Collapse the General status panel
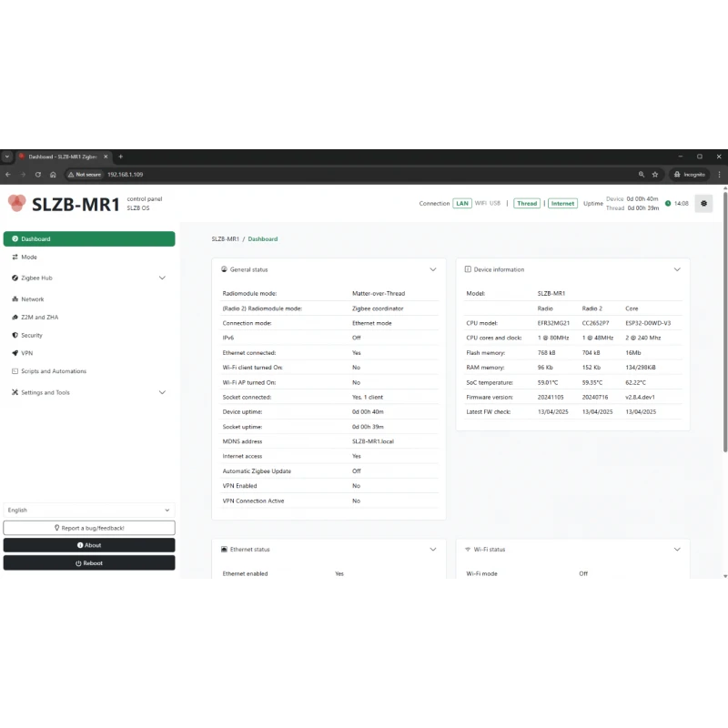Image resolution: width=728 pixels, height=728 pixels. [x=433, y=269]
